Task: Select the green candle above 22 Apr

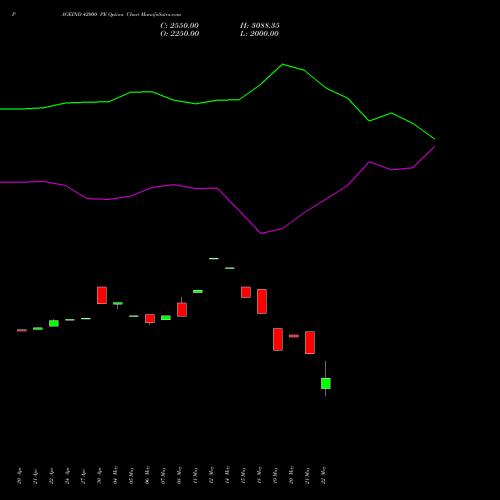Action: [54, 323]
